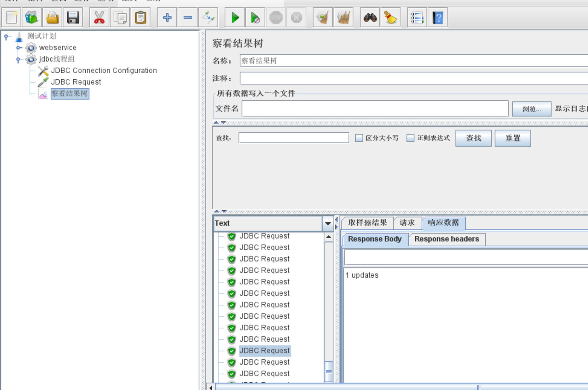Switch to the 请求 tab
Screen dimensions: 588x390
click(407, 223)
